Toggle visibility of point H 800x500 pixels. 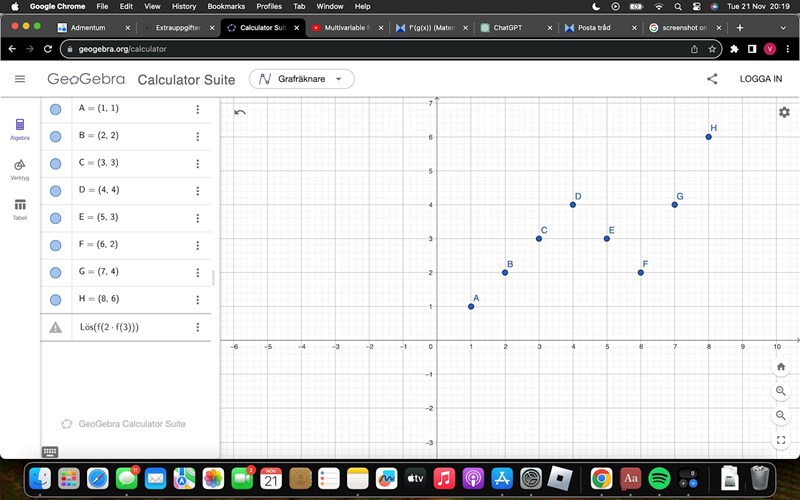click(56, 299)
